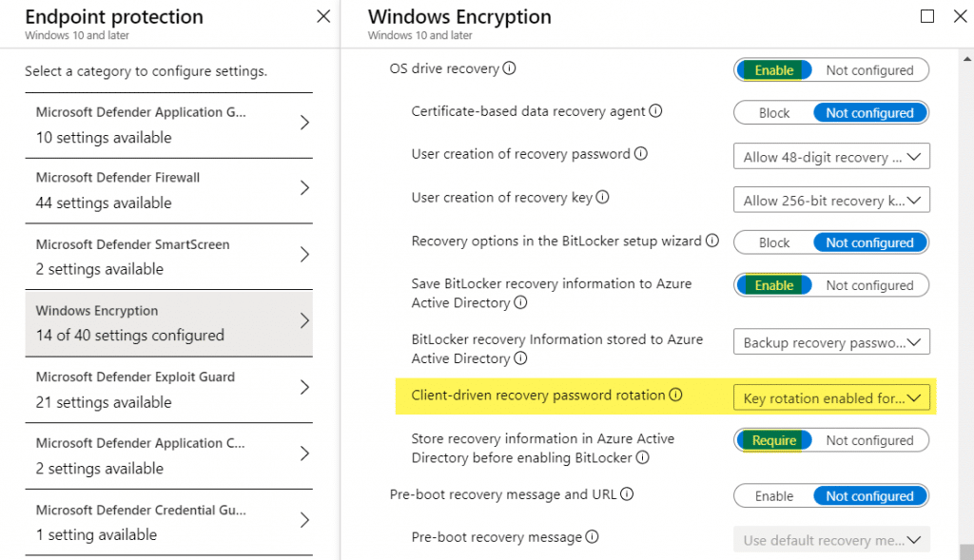Click info icon for Client-driven recovery password rotation
The image size is (974, 560).
click(x=675, y=396)
